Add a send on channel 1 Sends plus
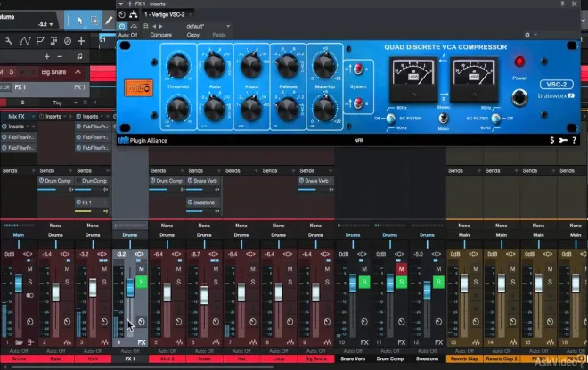This screenshot has height=370, width=588. click(x=33, y=171)
